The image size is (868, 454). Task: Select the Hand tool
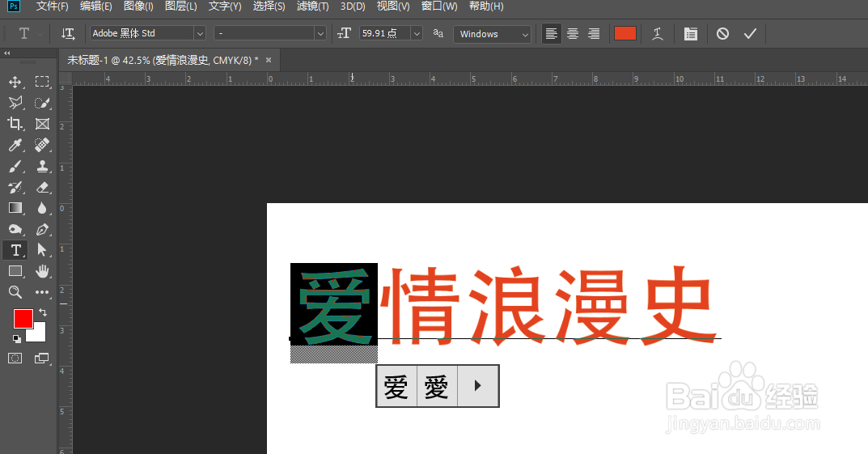(42, 271)
